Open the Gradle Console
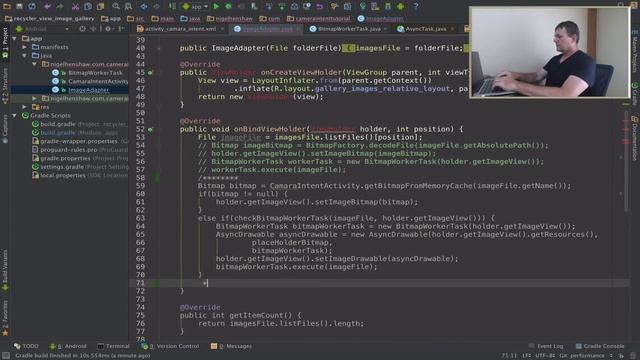Viewport: 640px width, 360px height. point(600,346)
